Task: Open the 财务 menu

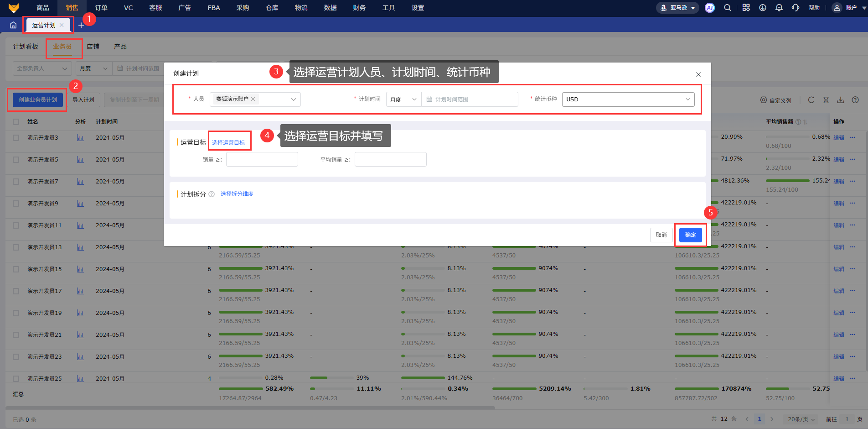Action: tap(359, 8)
